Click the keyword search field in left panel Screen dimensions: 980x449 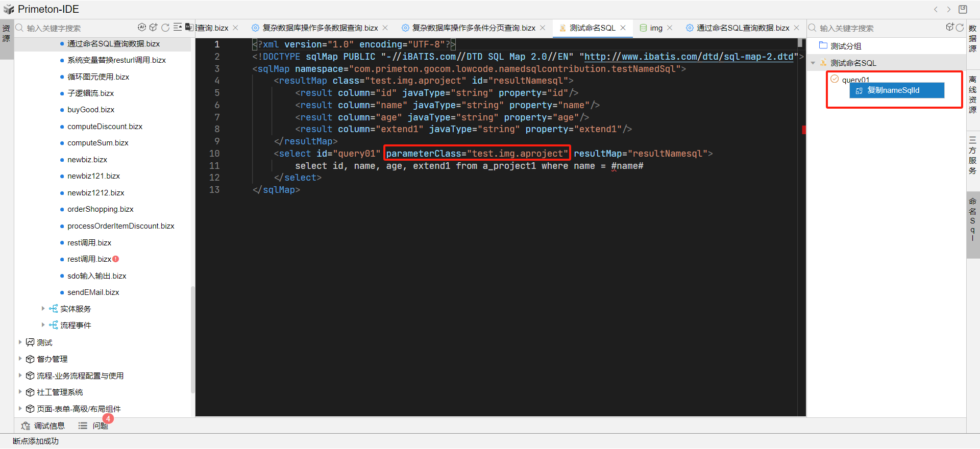pyautogui.click(x=77, y=28)
